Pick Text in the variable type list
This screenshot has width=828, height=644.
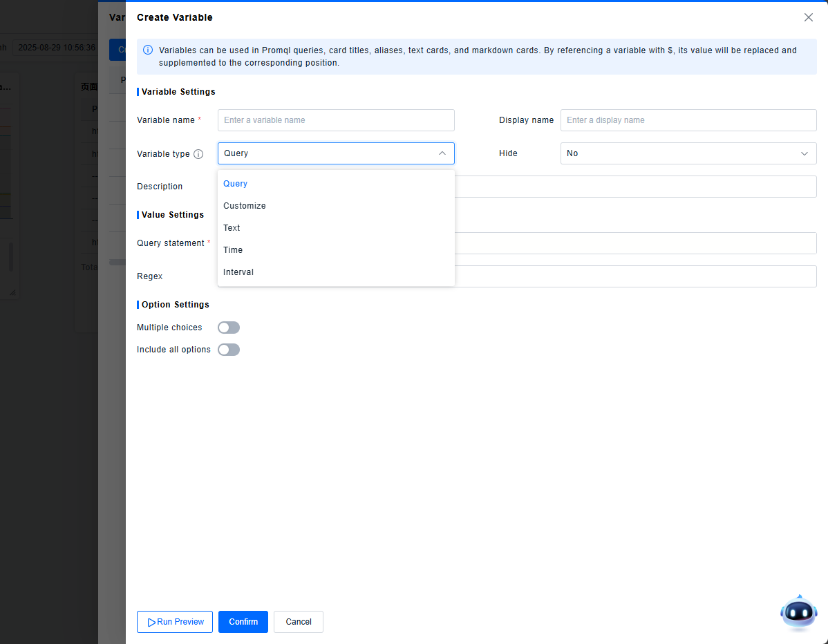232,228
